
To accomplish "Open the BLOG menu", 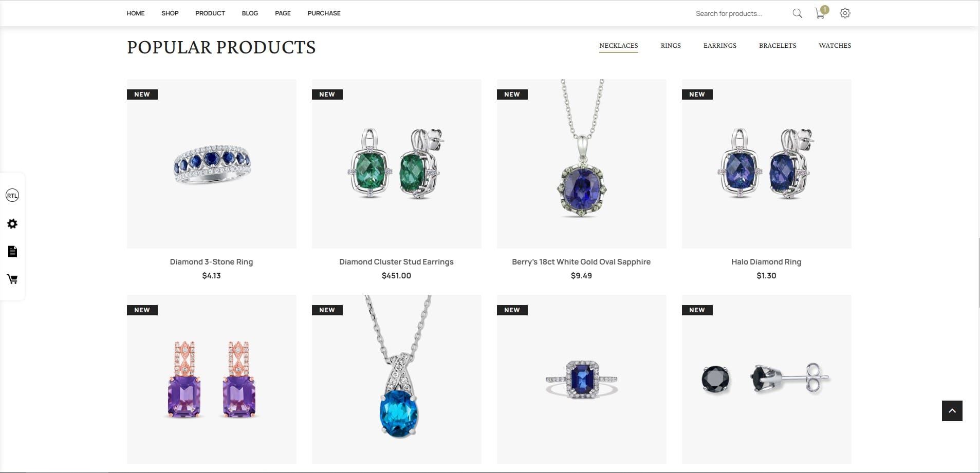I will pyautogui.click(x=250, y=13).
